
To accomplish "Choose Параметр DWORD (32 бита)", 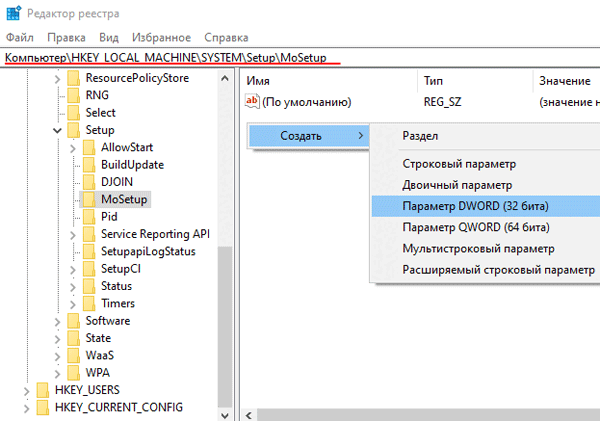I will pyautogui.click(x=486, y=206).
